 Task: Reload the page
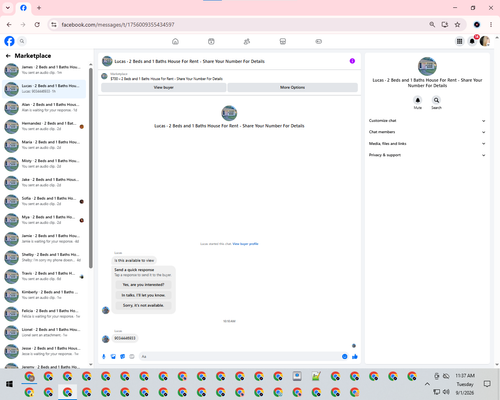tap(37, 25)
